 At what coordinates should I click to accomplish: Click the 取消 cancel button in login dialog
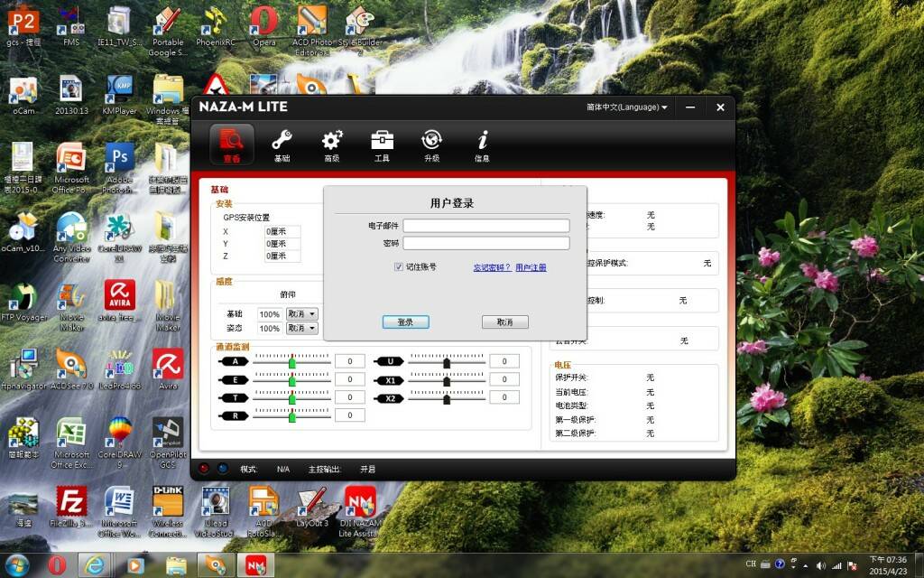tap(505, 322)
